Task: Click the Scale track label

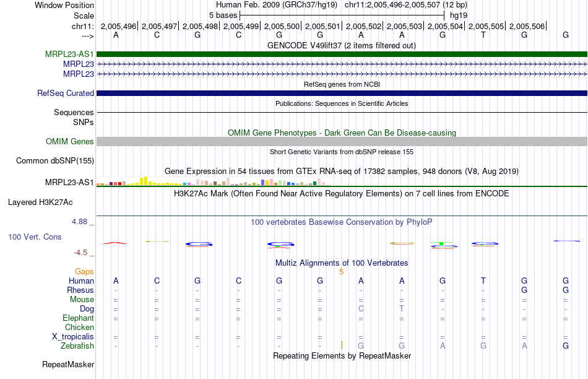Action: coord(84,15)
